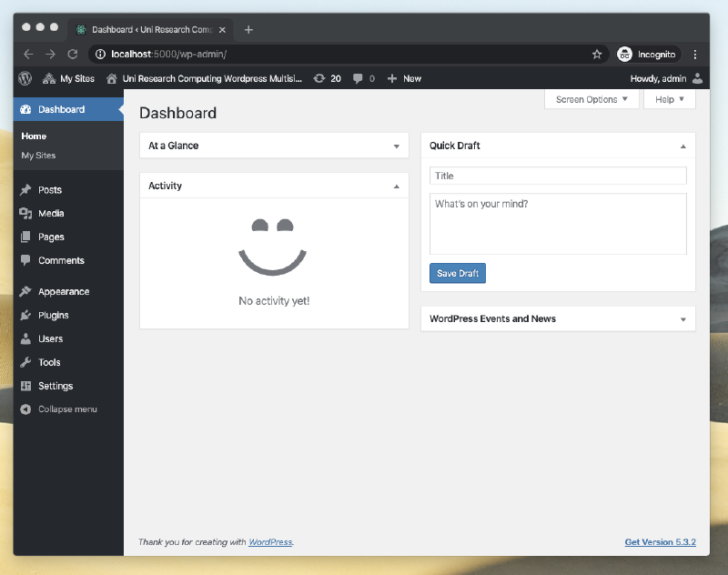This screenshot has height=575, width=728.
Task: Collapse the Activity panel
Action: point(397,186)
